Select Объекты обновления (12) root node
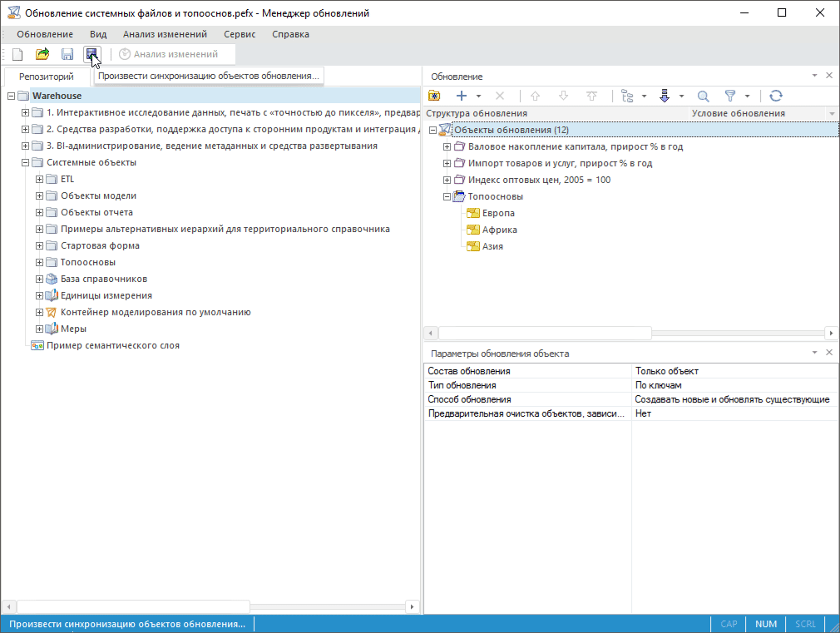 (511, 130)
